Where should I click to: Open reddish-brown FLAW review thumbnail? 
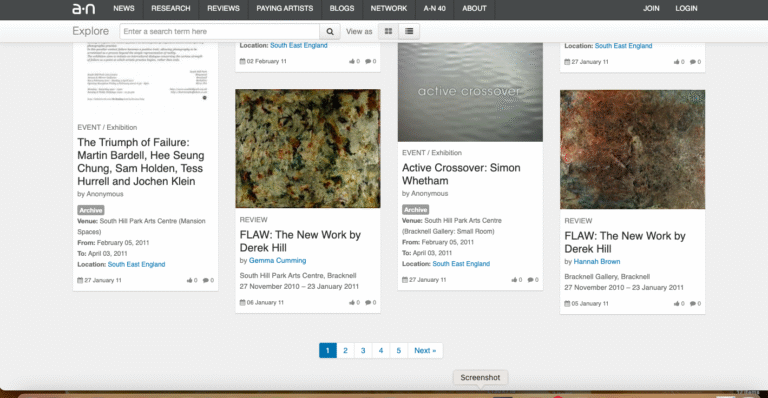pyautogui.click(x=632, y=149)
